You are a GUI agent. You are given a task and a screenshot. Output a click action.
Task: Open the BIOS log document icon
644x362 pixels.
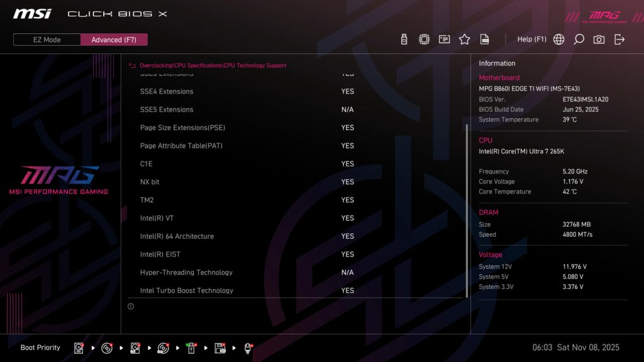484,38
